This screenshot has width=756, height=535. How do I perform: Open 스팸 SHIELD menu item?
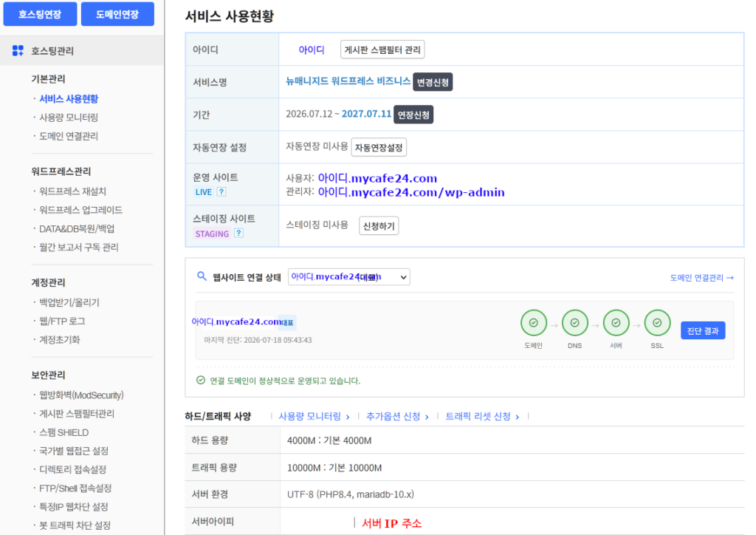63,432
